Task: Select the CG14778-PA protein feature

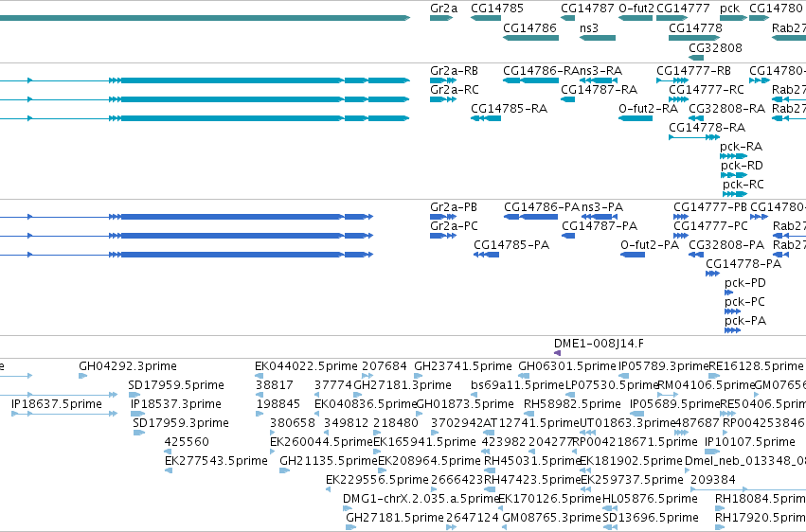Action: [x=712, y=274]
